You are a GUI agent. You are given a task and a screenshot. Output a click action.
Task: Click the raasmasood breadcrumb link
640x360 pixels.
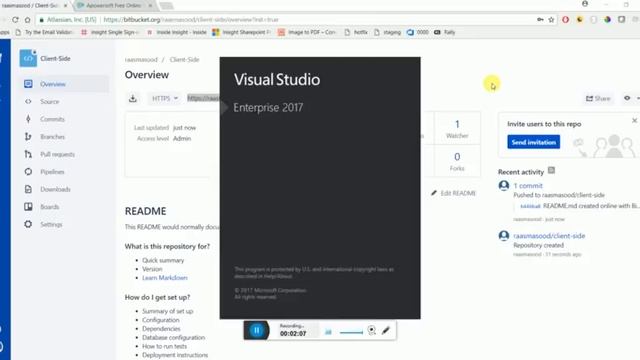(x=141, y=60)
